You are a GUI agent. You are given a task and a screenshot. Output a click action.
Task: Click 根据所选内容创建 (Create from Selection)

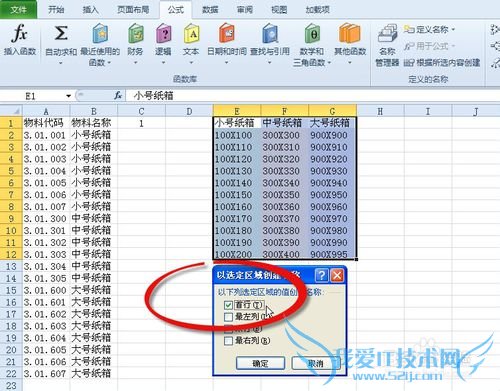[x=442, y=62]
